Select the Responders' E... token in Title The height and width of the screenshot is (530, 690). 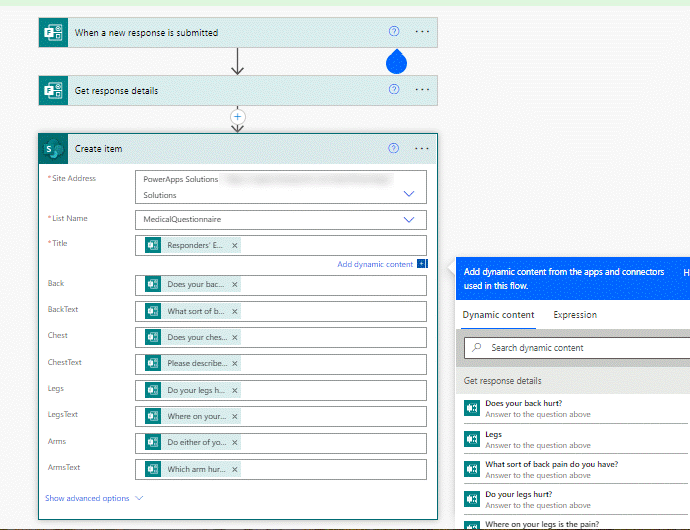click(x=193, y=246)
